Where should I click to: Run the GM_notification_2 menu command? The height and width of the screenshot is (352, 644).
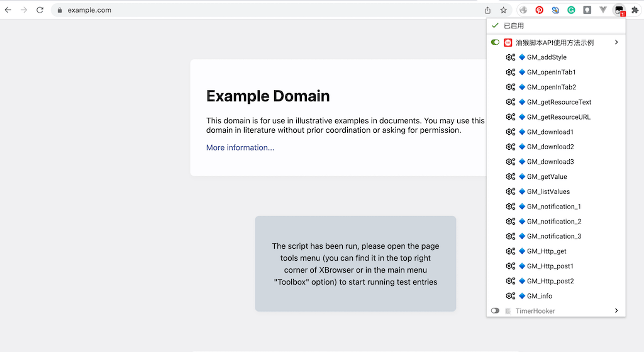coord(553,222)
